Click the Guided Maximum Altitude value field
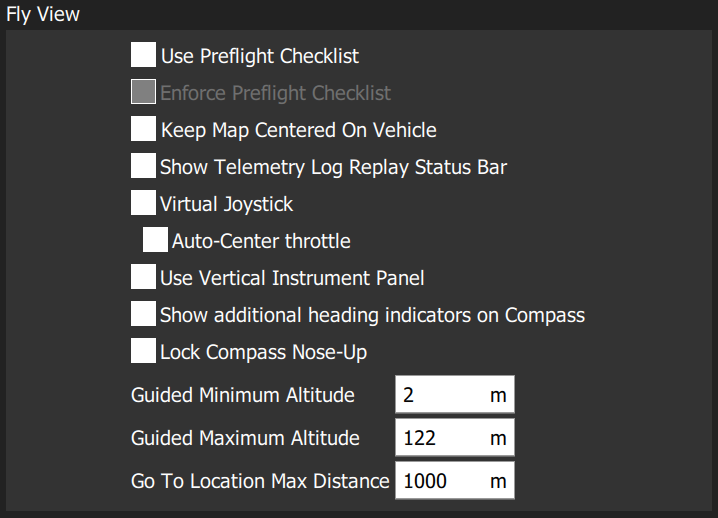This screenshot has width=718, height=518. click(x=455, y=437)
